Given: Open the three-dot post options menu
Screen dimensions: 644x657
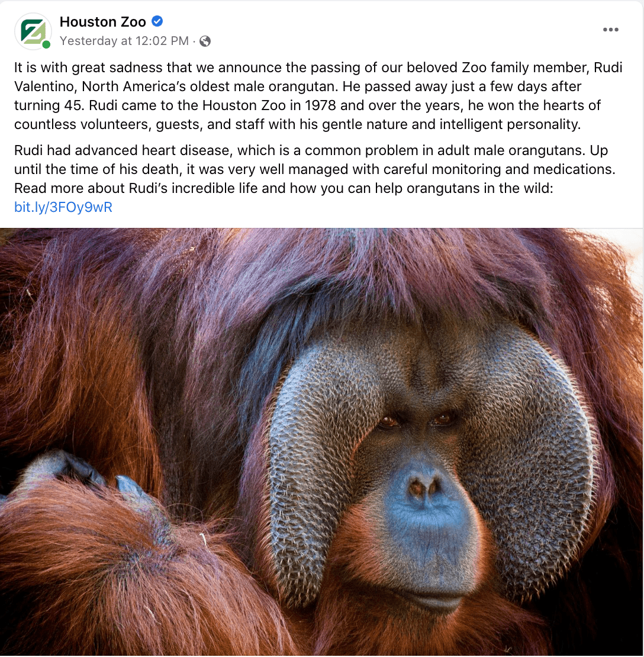Looking at the screenshot, I should (x=610, y=30).
